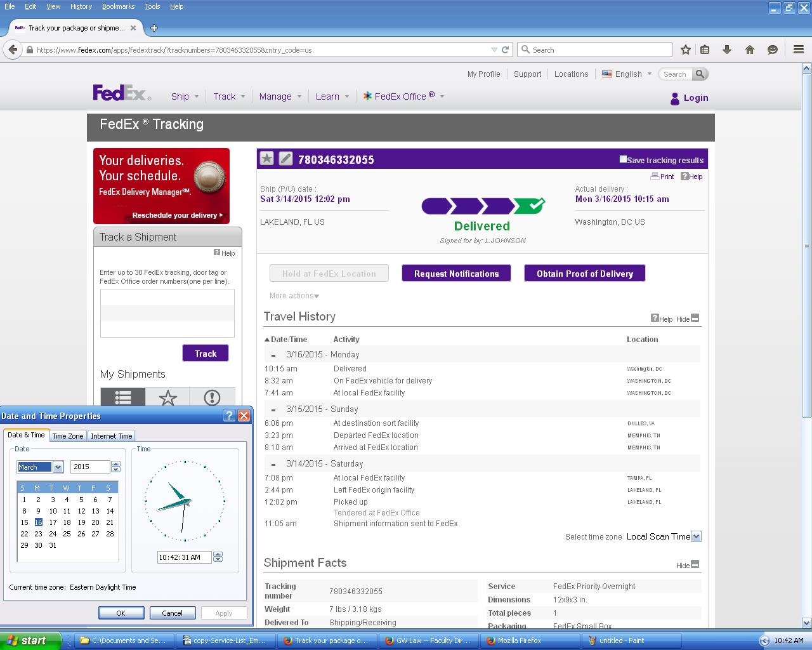Click the Support link
The height and width of the screenshot is (650, 812).
527,74
